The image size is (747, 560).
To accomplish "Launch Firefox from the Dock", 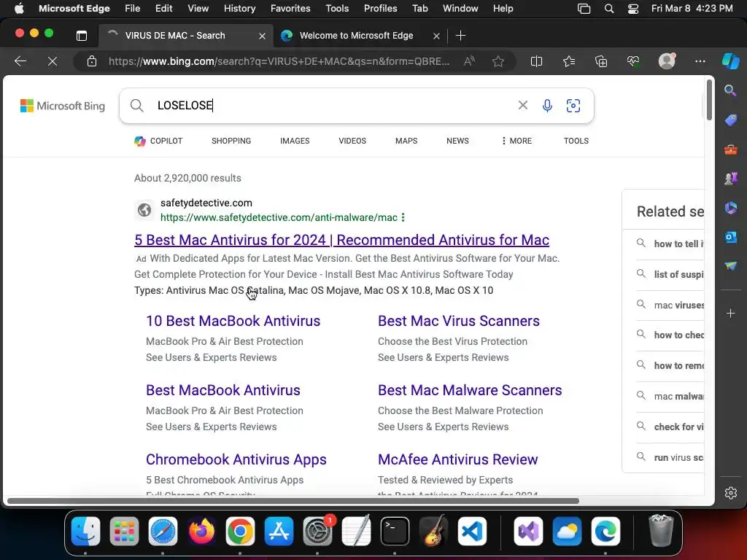I will click(x=201, y=531).
